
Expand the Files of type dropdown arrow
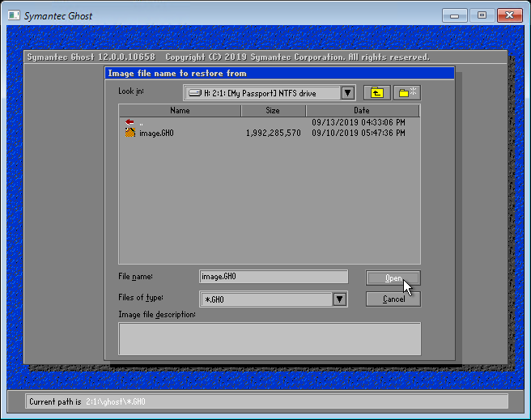340,299
